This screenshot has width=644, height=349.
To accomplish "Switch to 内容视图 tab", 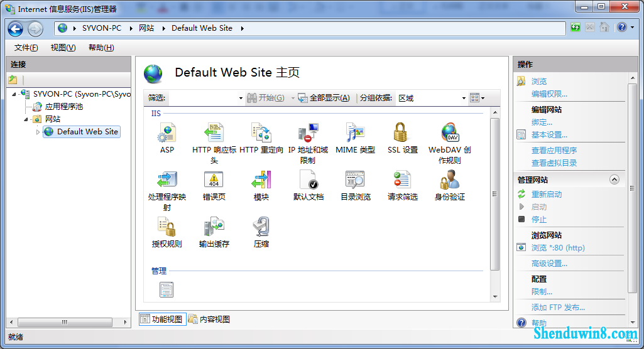I will (209, 319).
